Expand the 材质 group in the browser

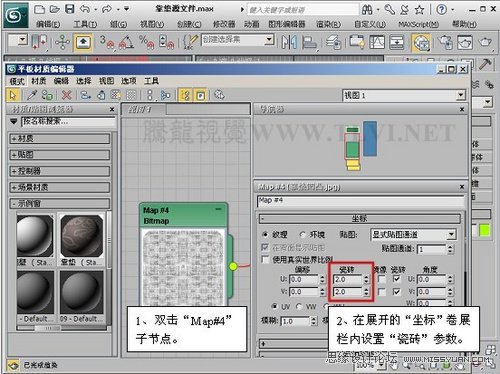pyautogui.click(x=60, y=139)
